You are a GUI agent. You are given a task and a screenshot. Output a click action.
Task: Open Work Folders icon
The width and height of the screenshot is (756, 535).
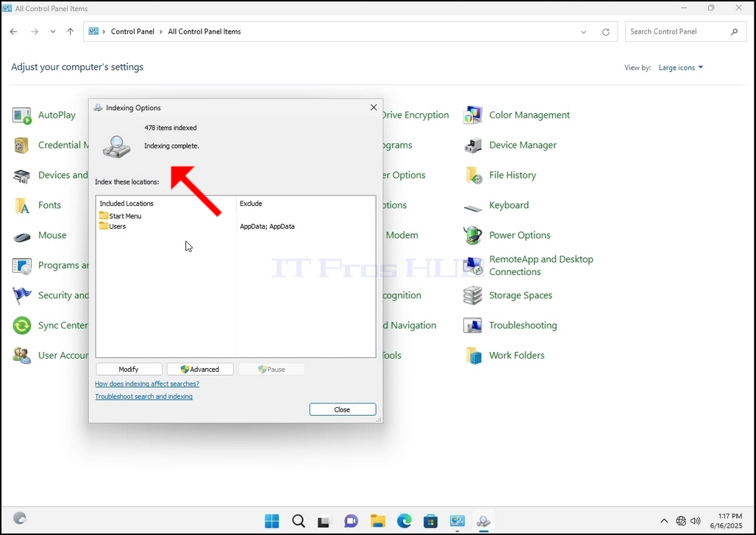pyautogui.click(x=472, y=356)
